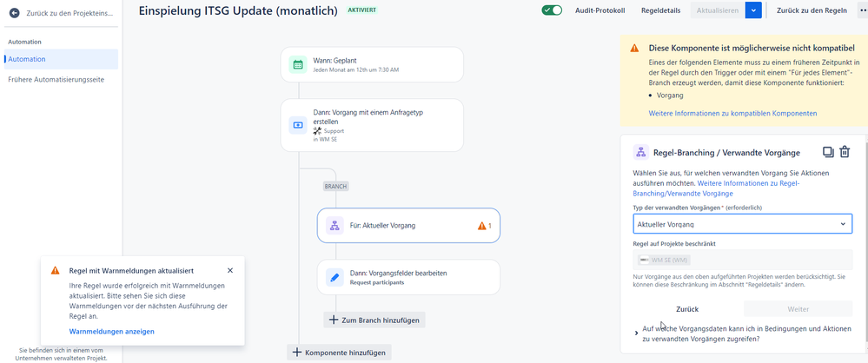Viewport: 868px width, 363px height.
Task: Open Weitere Informationen zu kompatiblen Komponenten link
Action: (732, 114)
